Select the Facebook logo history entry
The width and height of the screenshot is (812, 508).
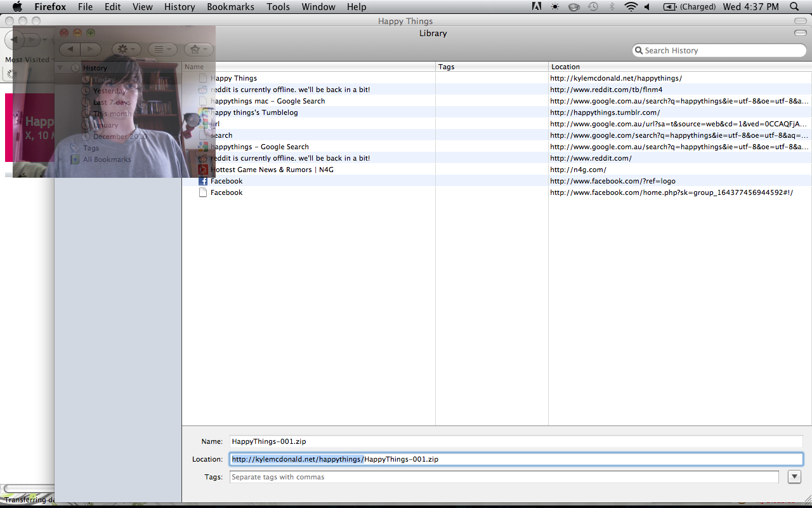pos(226,181)
